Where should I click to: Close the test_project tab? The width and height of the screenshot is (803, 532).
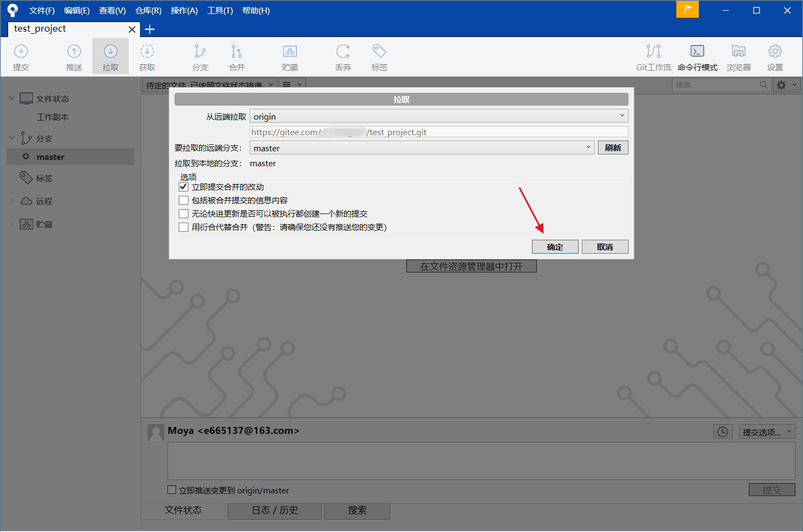tap(132, 29)
